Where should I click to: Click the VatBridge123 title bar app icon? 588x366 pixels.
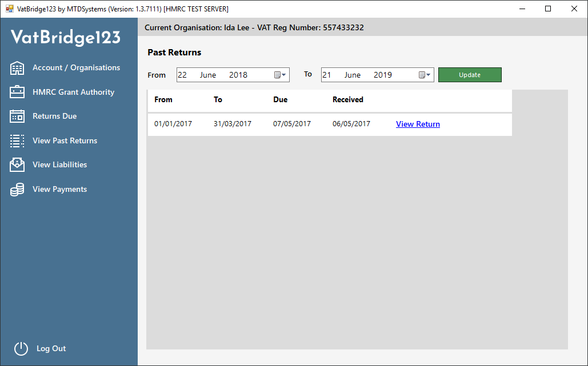coord(9,9)
